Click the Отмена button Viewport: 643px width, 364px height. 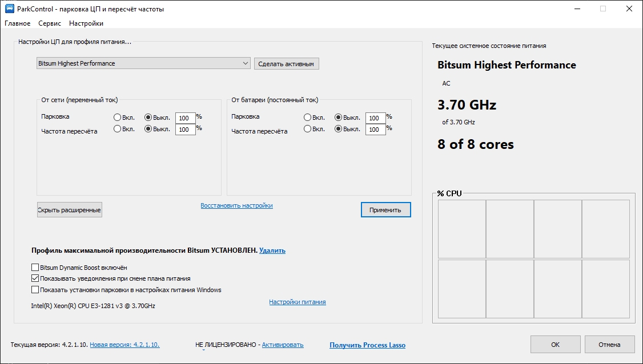coord(609,345)
